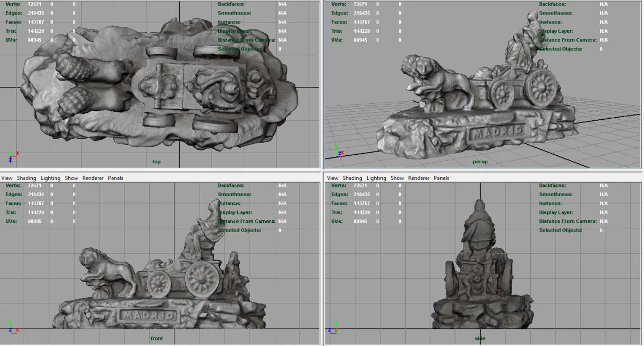Click 'Instance:' label in side viewport
This screenshot has width=644, height=346.
point(550,204)
